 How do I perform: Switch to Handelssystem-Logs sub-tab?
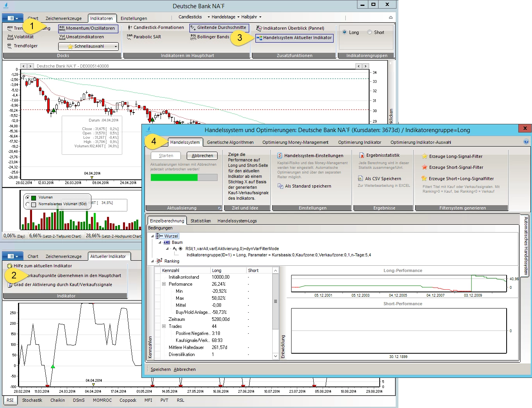(x=237, y=221)
